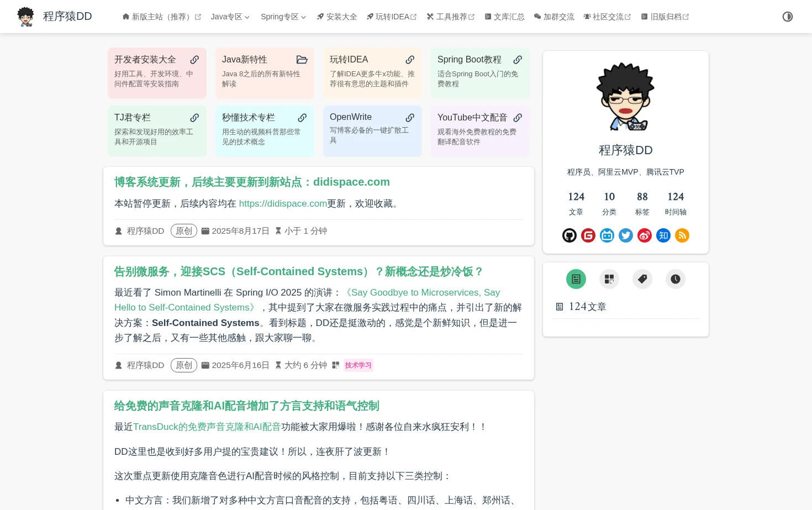
Task: Click the link icon on 玩转IDEA card
Action: pos(410,60)
